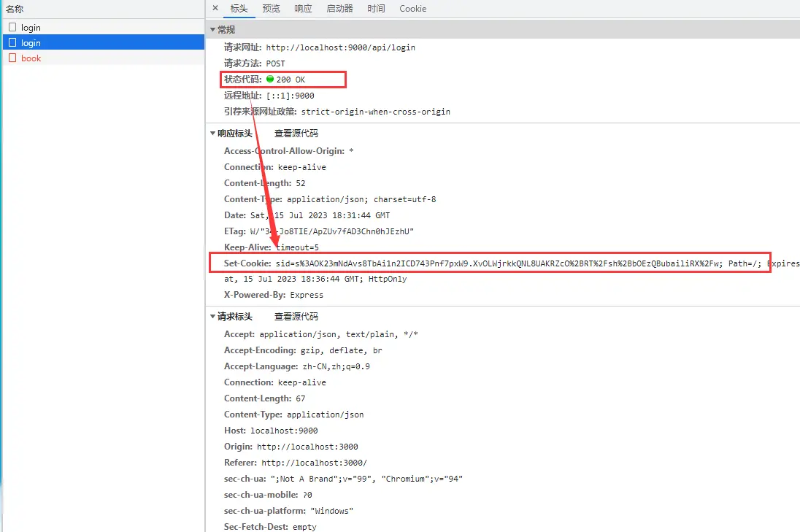Open the 启动器 tab
This screenshot has width=800, height=532.
340,9
